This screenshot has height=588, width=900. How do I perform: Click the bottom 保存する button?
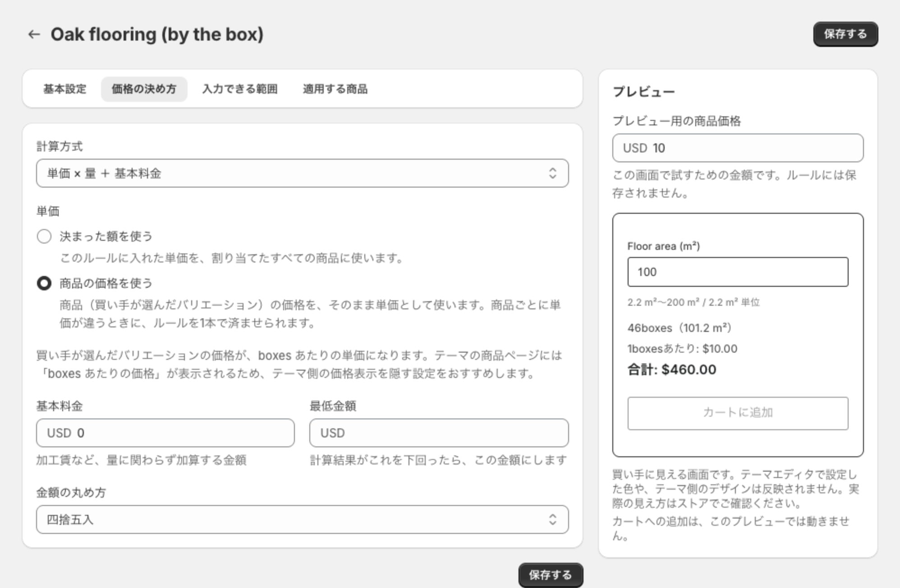point(551,575)
